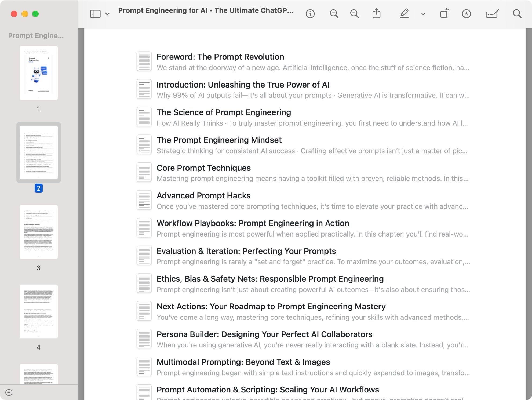Open Foreword: The Prompt Revolution link
Image resolution: width=532 pixels, height=400 pixels.
(x=220, y=57)
